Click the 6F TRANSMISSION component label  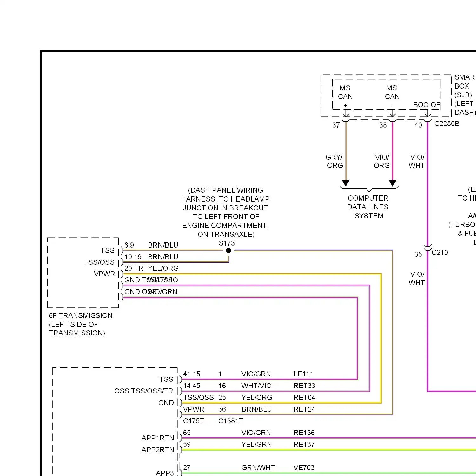[x=81, y=324]
